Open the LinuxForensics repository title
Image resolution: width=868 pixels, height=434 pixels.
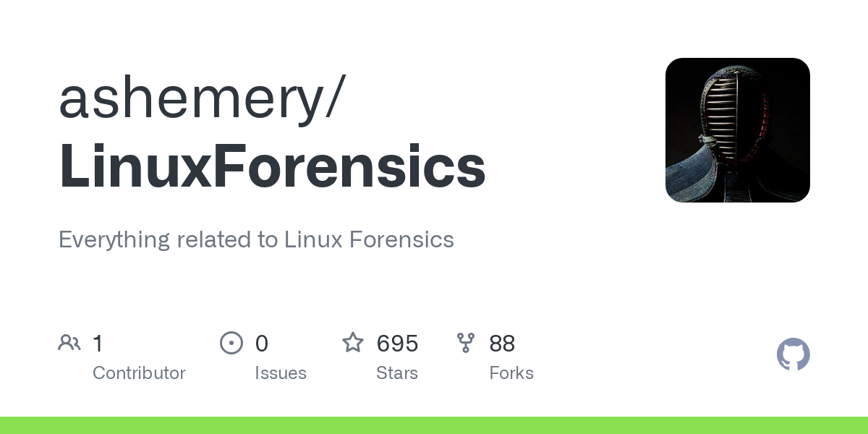pyautogui.click(x=272, y=166)
